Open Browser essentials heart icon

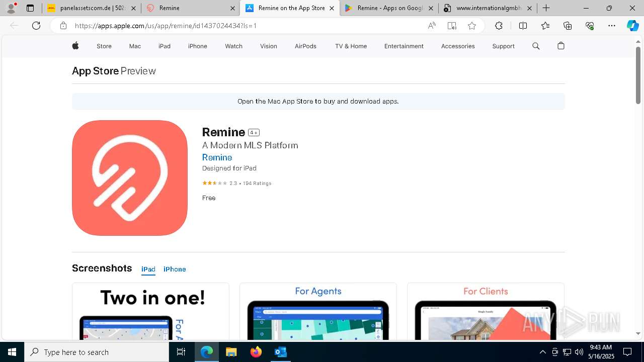590,26
